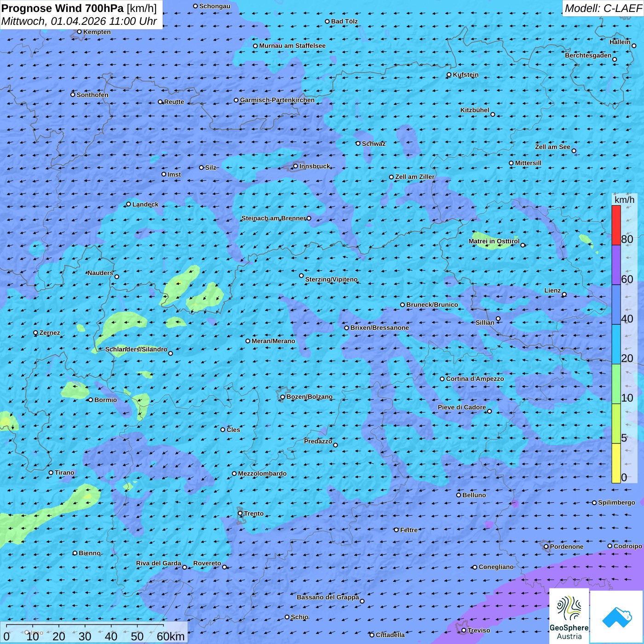Click the Mittersill city label
The height and width of the screenshot is (644, 644).
click(x=528, y=163)
